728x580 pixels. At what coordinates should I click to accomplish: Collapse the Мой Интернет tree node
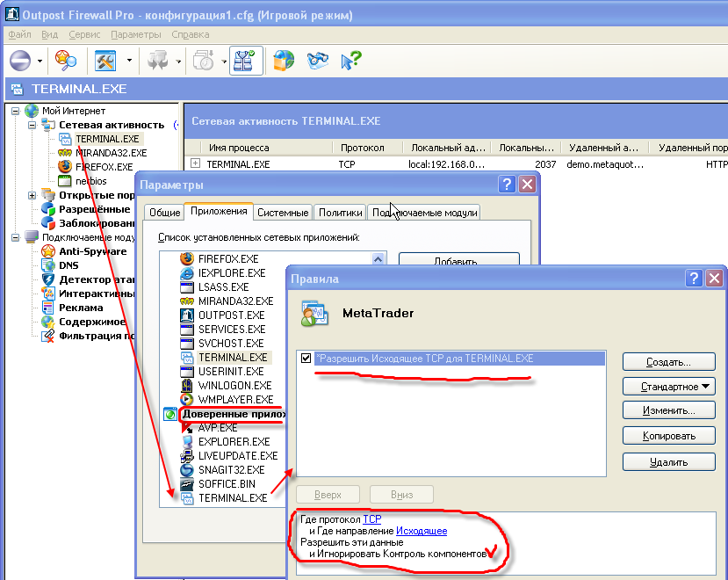pyautogui.click(x=15, y=111)
